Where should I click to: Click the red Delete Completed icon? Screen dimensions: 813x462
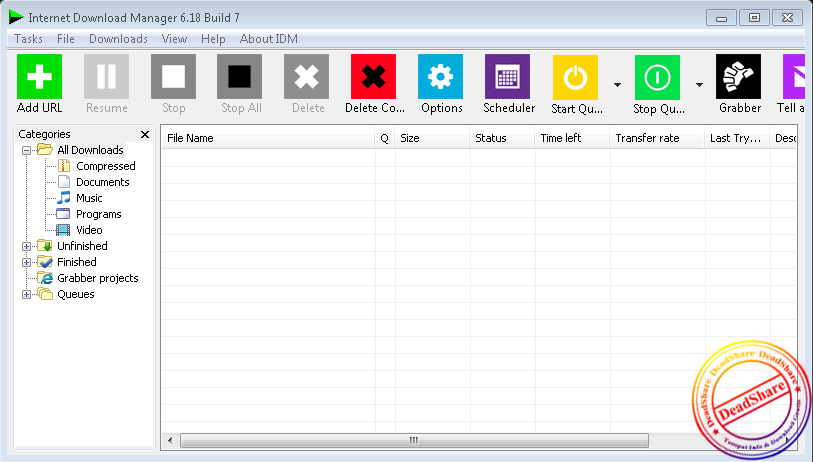point(373,77)
